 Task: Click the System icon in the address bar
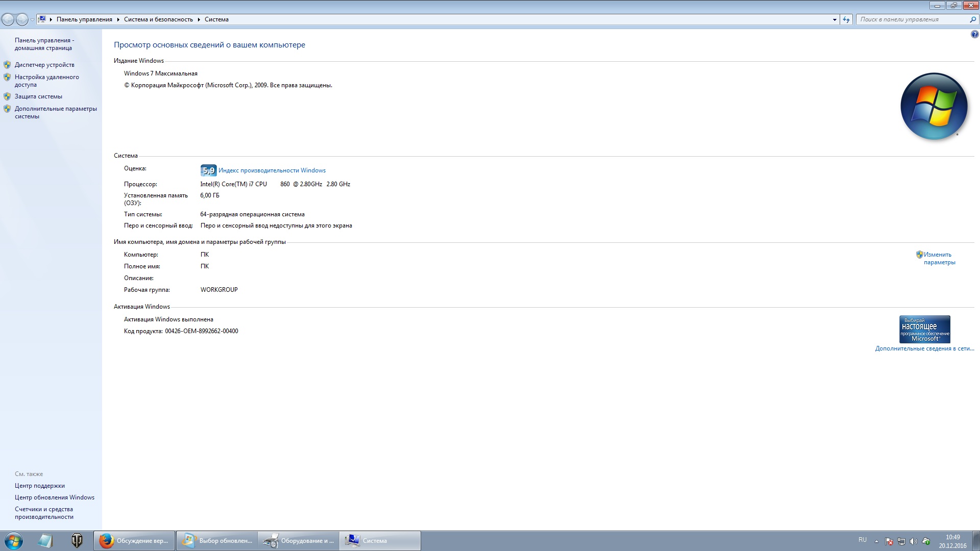coord(42,19)
